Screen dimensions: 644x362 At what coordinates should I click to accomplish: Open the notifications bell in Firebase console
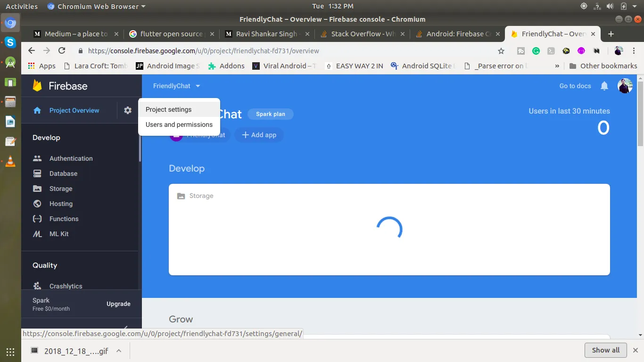pyautogui.click(x=604, y=86)
